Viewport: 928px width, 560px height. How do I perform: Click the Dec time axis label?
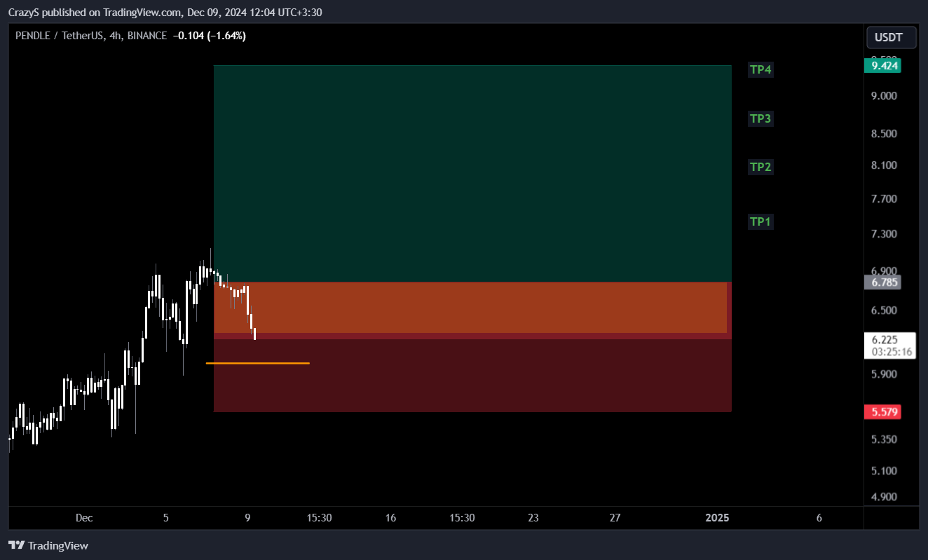[84, 518]
